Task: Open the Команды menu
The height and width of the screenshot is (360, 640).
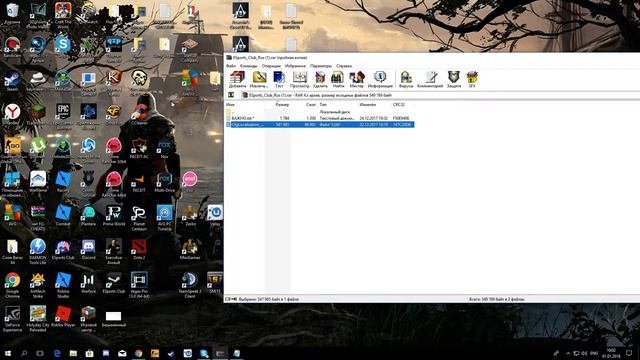Action: [249, 66]
